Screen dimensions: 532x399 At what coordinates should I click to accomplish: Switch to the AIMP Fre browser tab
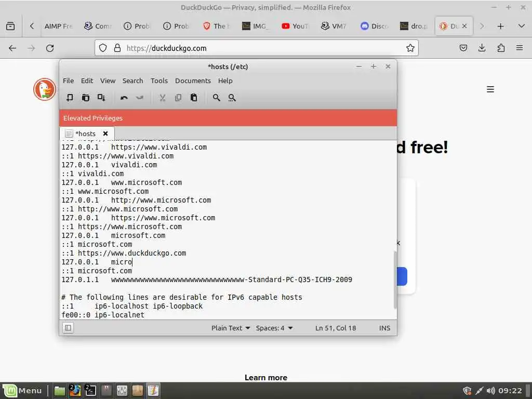pyautogui.click(x=59, y=26)
